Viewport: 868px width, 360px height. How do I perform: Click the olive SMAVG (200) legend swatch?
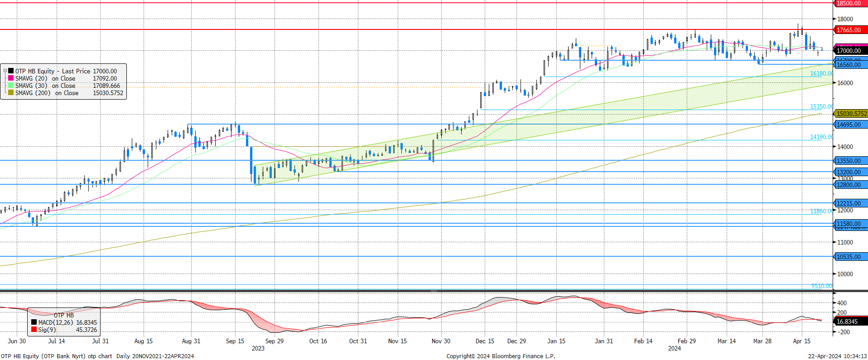tap(11, 93)
